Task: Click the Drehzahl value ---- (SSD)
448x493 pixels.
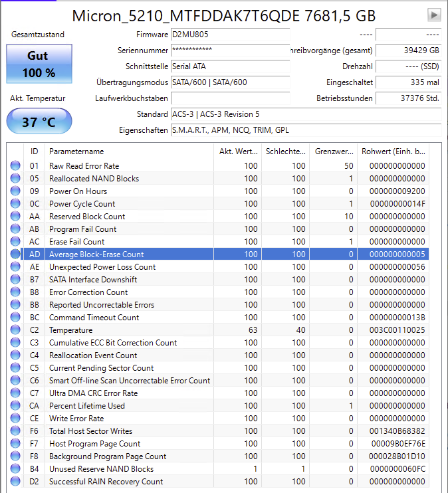Action: click(409, 66)
